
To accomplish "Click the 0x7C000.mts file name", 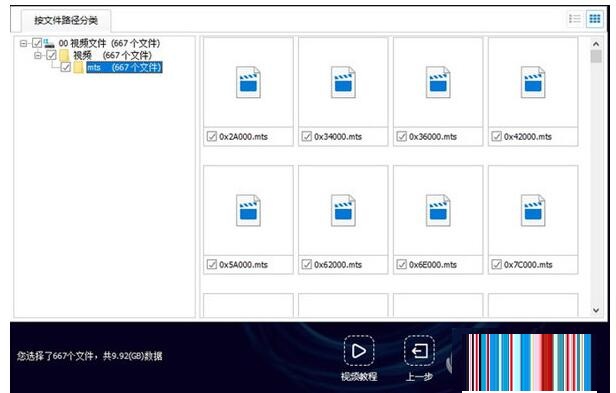I will click(x=528, y=265).
